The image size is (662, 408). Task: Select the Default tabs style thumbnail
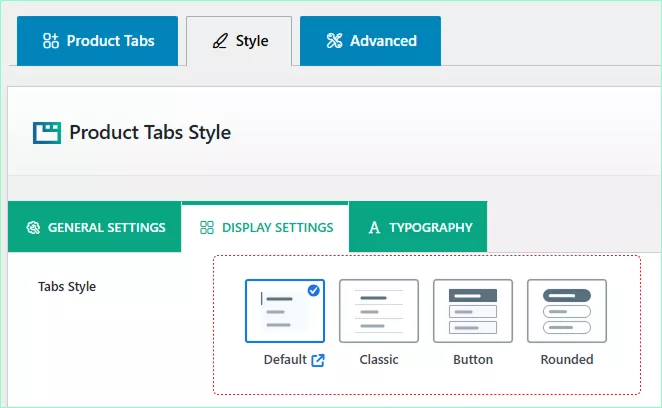pos(284,311)
